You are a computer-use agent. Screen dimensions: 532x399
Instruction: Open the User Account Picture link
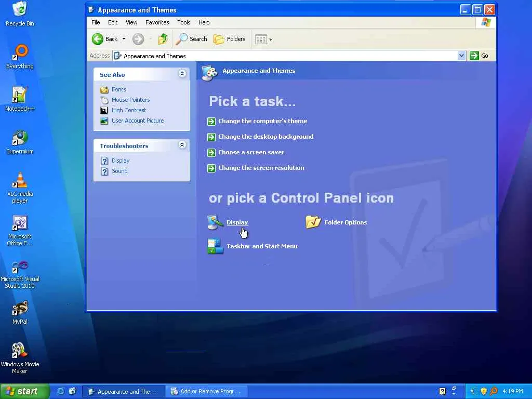click(x=138, y=121)
